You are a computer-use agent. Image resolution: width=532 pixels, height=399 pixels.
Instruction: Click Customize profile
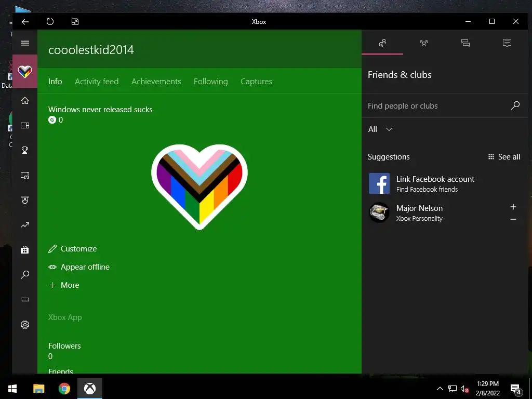pyautogui.click(x=73, y=249)
